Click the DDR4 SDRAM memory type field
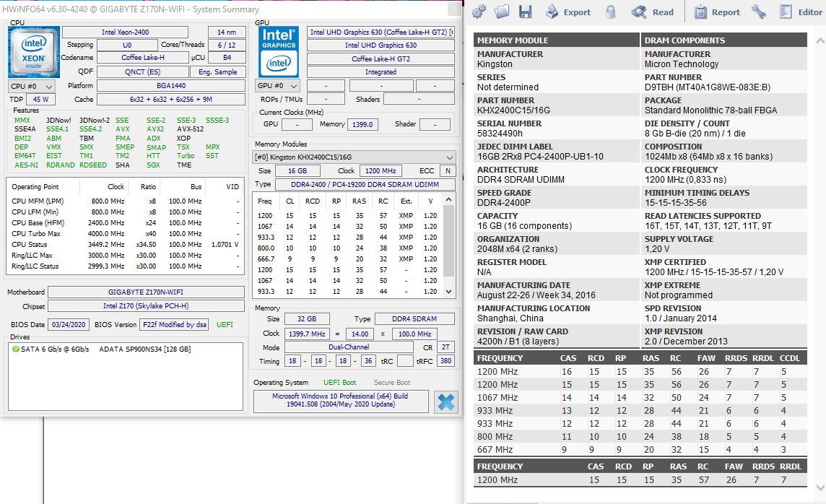This screenshot has height=504, width=826. [x=414, y=318]
